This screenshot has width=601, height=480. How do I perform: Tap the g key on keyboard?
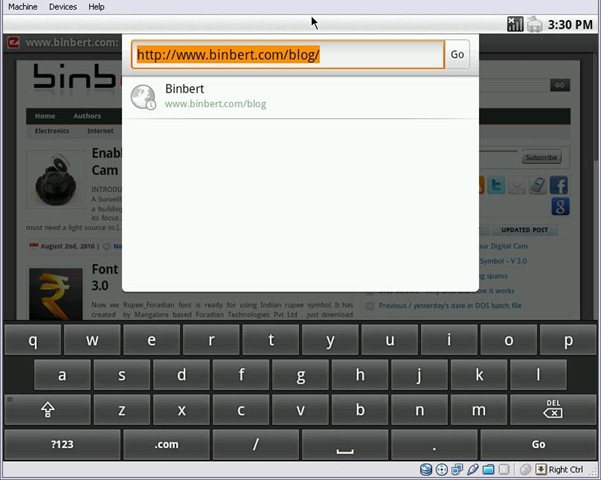[x=300, y=375]
